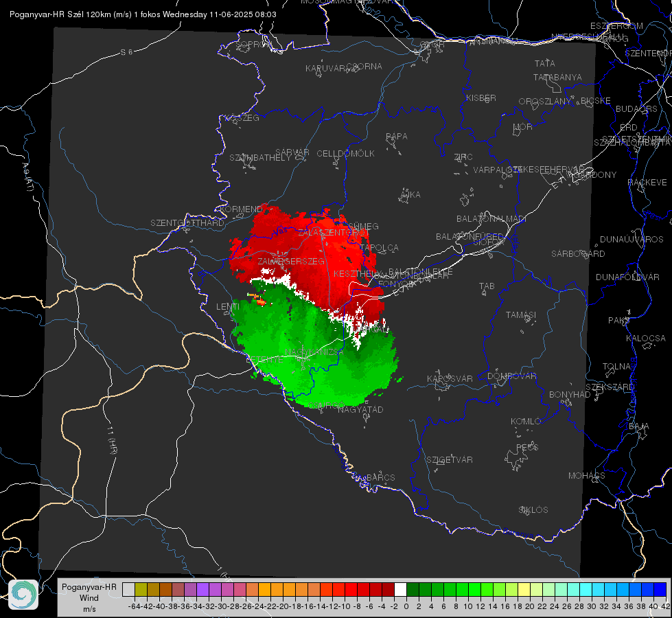Click the ERD town label
This screenshot has height=618, width=672.
coord(629,128)
